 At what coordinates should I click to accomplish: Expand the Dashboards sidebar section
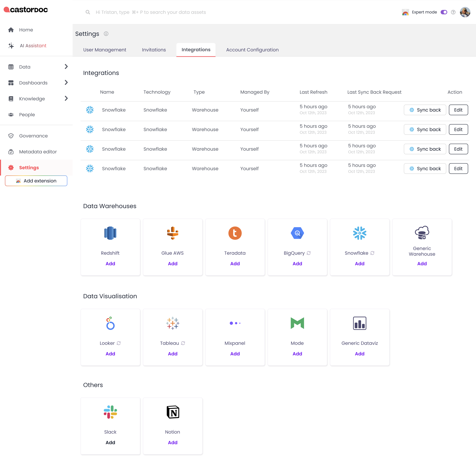coord(66,83)
